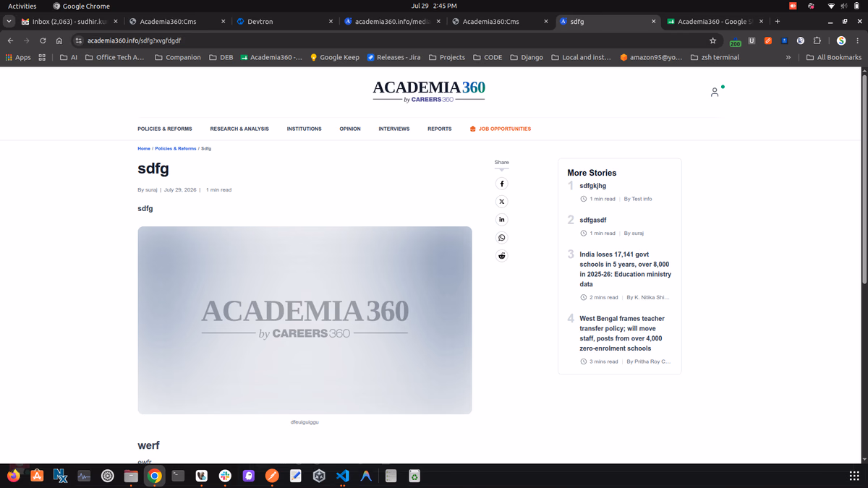The height and width of the screenshot is (488, 868).
Task: Share the article on WhatsApp
Action: pos(501,238)
